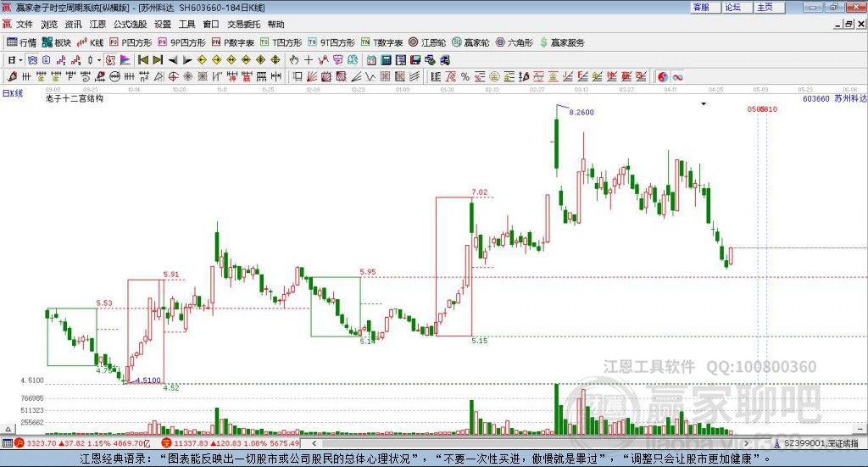The image size is (868, 467).
Task: Click the small black triangle above chart
Action: (x=704, y=103)
